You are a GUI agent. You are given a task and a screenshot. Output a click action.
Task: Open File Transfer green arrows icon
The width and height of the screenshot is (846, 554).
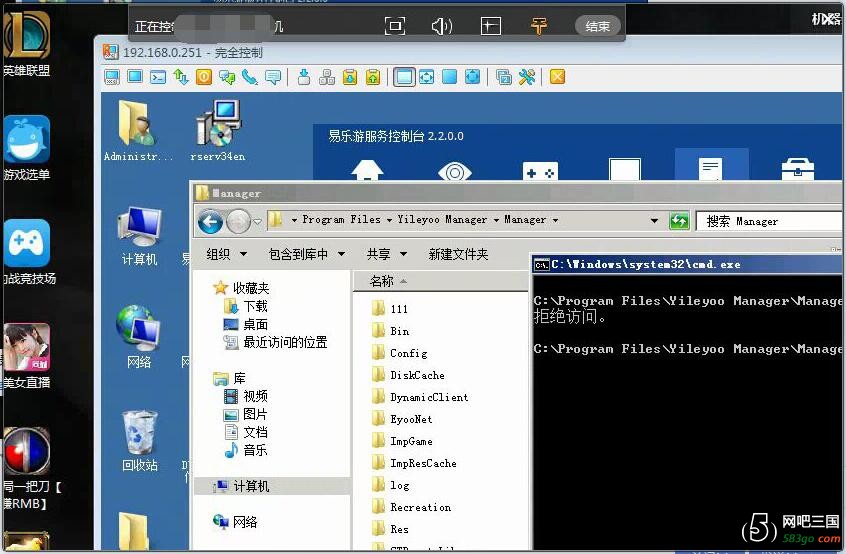[181, 78]
